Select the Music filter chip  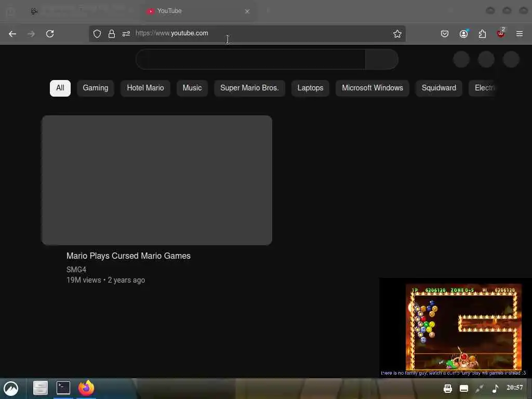coord(192,88)
